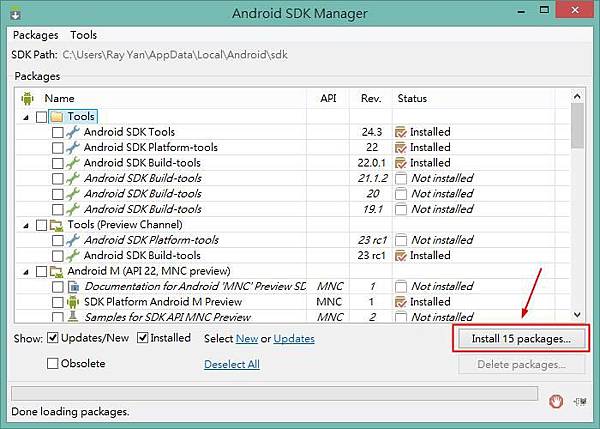This screenshot has height=429, width=600.
Task: Check Documentation for Android MNC checkbox
Action: tap(58, 287)
